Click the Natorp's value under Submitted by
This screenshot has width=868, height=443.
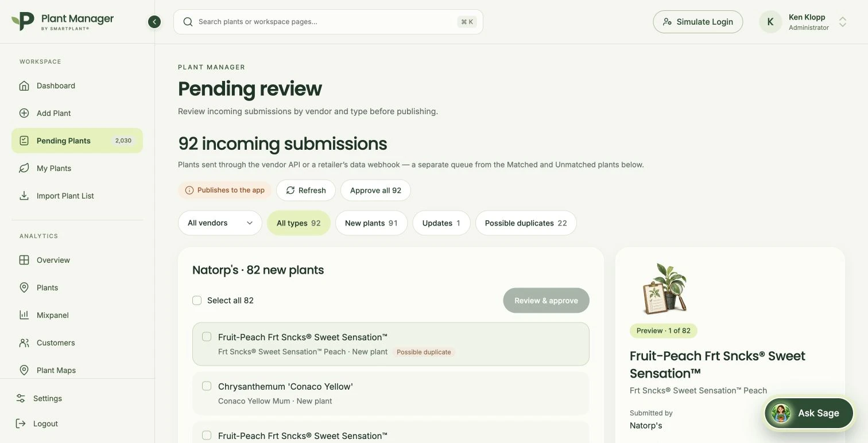click(646, 426)
